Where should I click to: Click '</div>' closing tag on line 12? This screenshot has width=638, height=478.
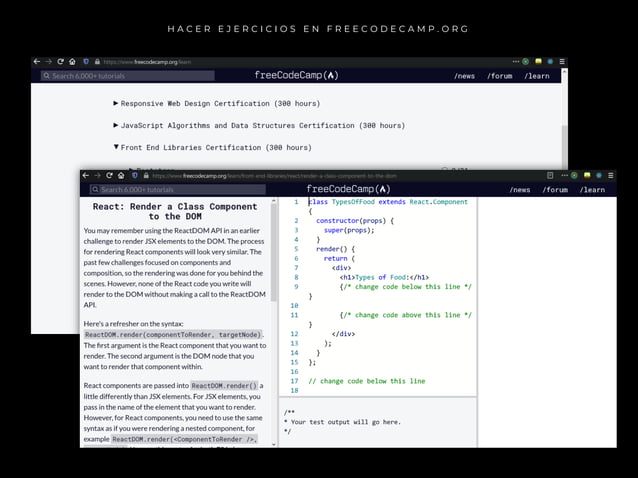pos(343,334)
